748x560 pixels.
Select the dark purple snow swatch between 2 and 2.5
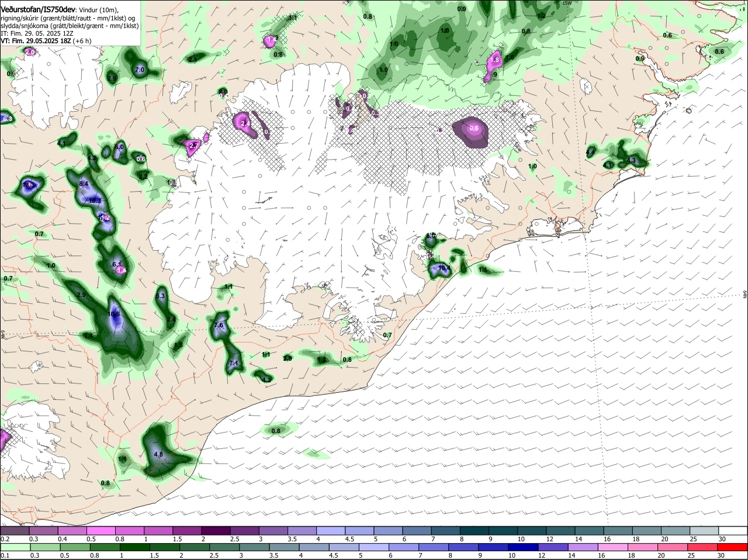215,531
